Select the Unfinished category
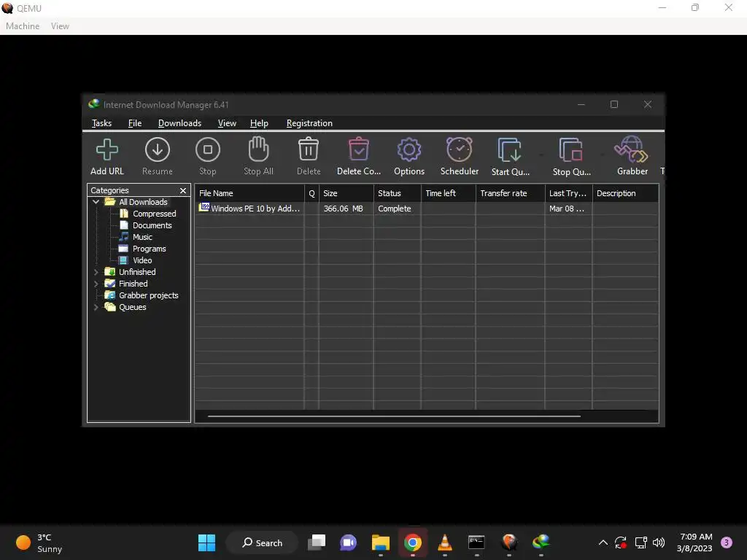The width and height of the screenshot is (747, 560). pyautogui.click(x=136, y=272)
